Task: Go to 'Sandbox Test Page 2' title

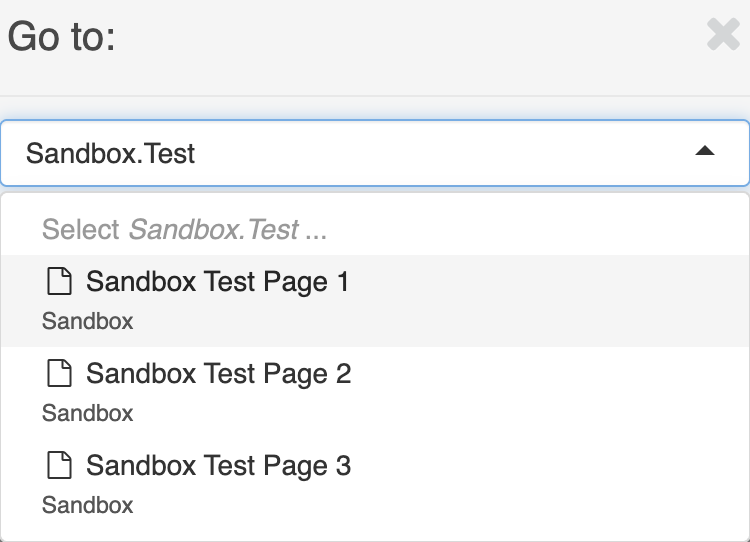Action: pos(218,374)
